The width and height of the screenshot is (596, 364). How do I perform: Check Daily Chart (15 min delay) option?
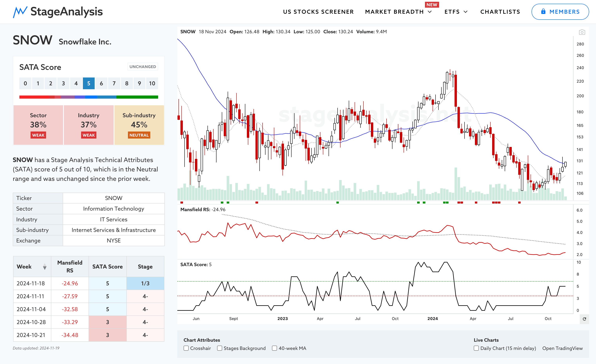coord(476,348)
